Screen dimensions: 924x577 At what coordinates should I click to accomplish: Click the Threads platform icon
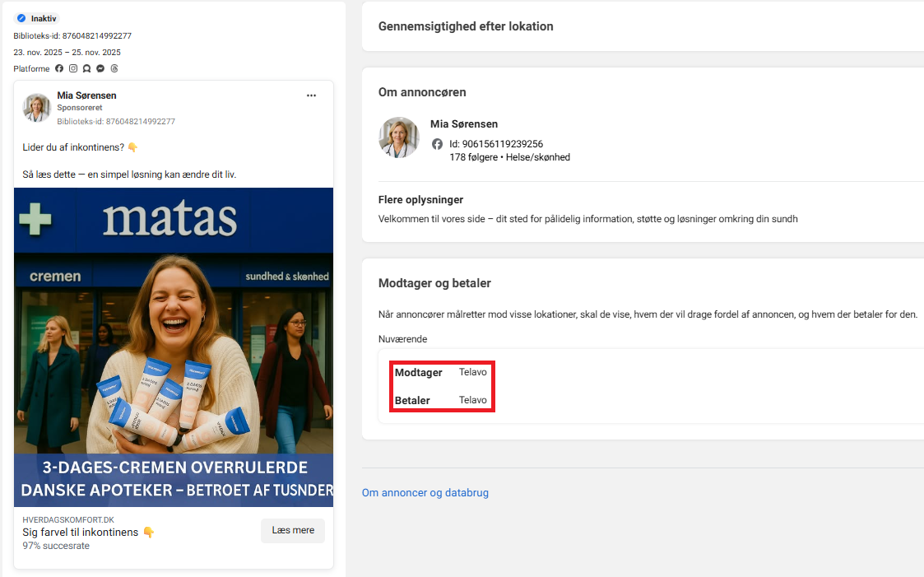click(x=114, y=68)
